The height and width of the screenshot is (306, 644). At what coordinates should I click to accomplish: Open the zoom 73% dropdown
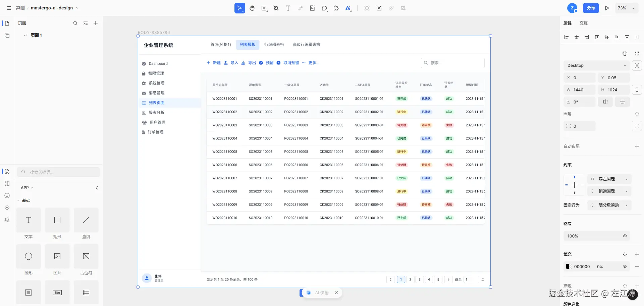click(x=626, y=8)
